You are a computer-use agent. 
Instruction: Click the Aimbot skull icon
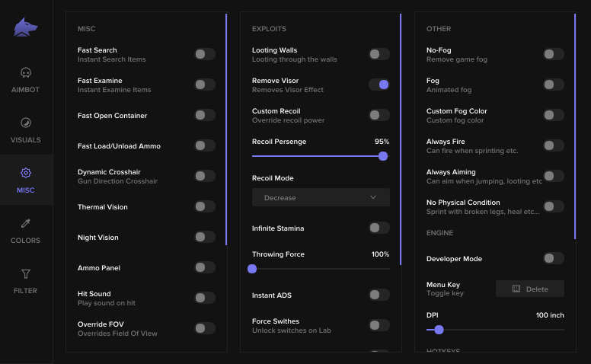26,73
